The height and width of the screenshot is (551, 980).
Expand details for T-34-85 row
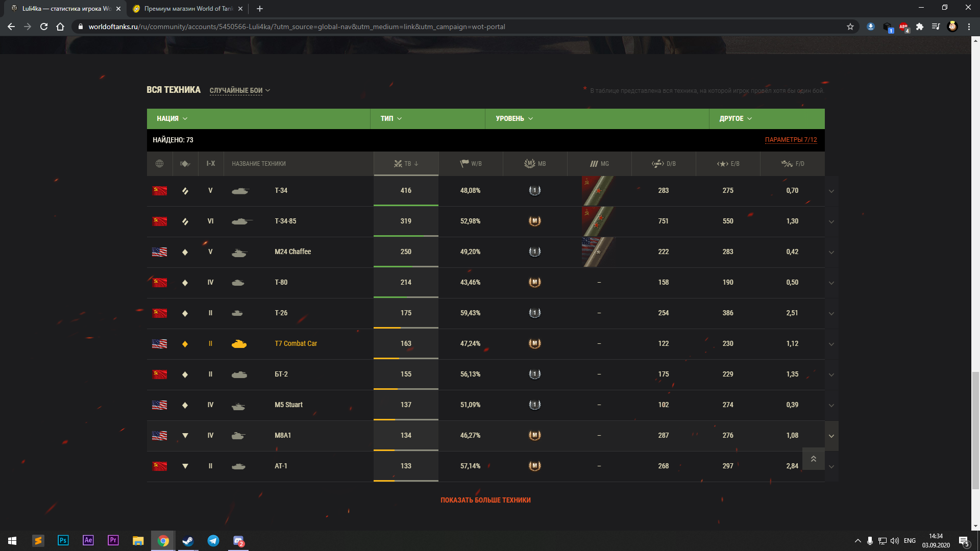click(x=831, y=222)
